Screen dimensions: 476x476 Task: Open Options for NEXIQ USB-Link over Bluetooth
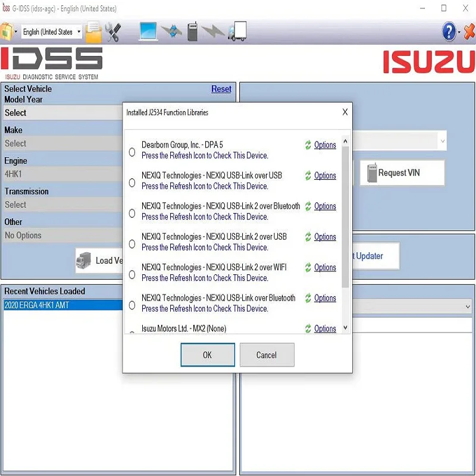pyautogui.click(x=325, y=298)
